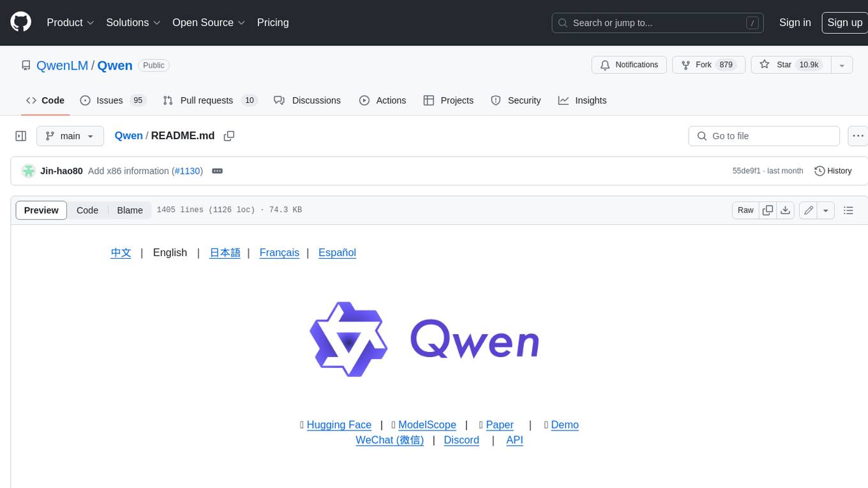Open the README outline list icon
This screenshot has width=868, height=488.
point(848,210)
